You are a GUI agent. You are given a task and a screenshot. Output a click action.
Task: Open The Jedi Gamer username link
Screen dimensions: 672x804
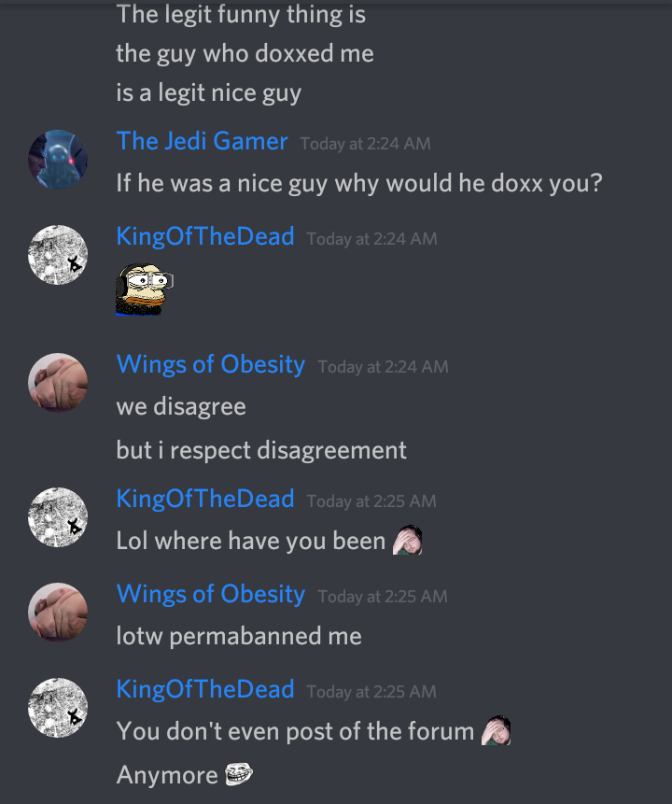click(x=202, y=141)
